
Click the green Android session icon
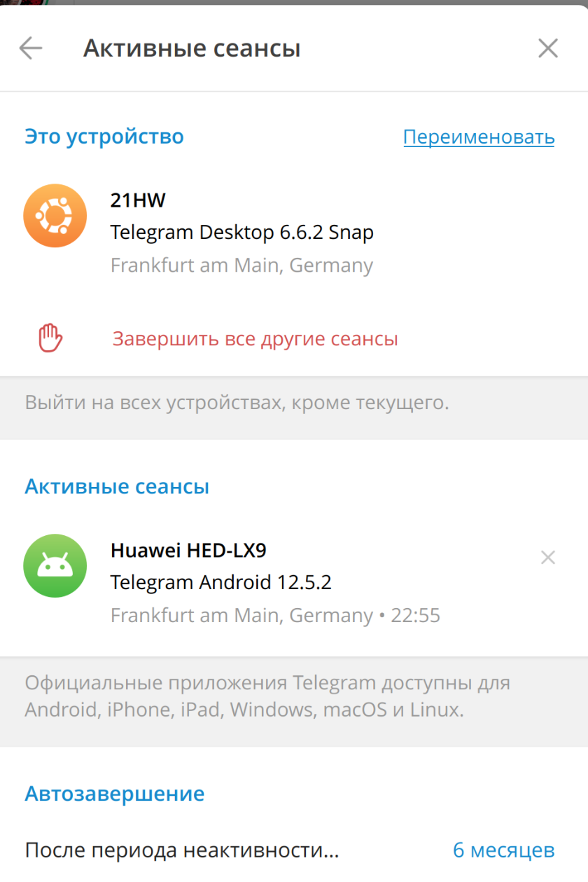[55, 565]
